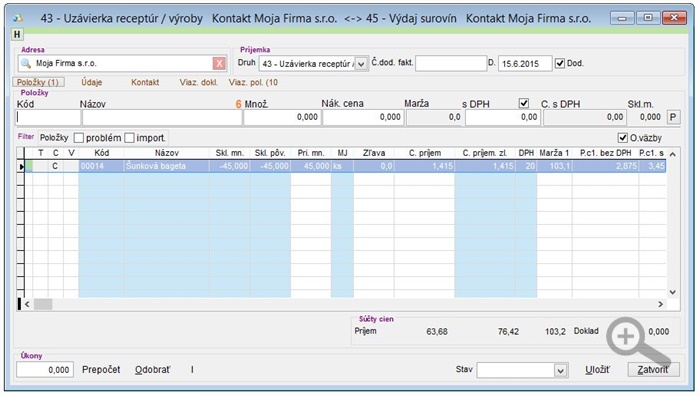Click the 103,1 margin cell
The image size is (699, 395).
coord(554,166)
